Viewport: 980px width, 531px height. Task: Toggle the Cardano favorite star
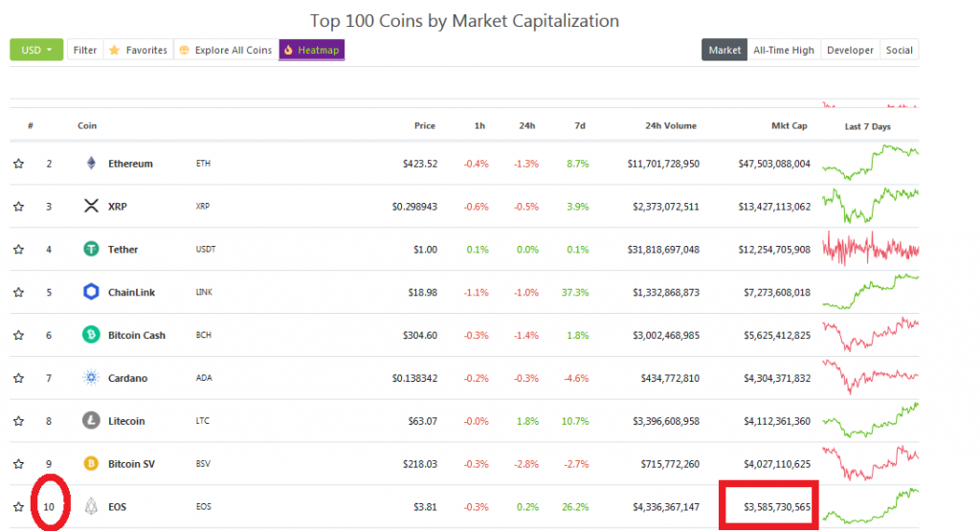(19, 378)
